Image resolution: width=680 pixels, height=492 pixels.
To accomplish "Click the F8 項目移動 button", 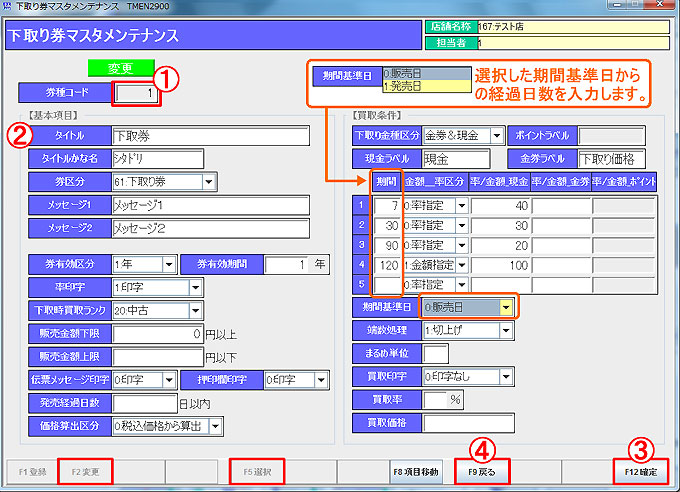I will (x=416, y=472).
